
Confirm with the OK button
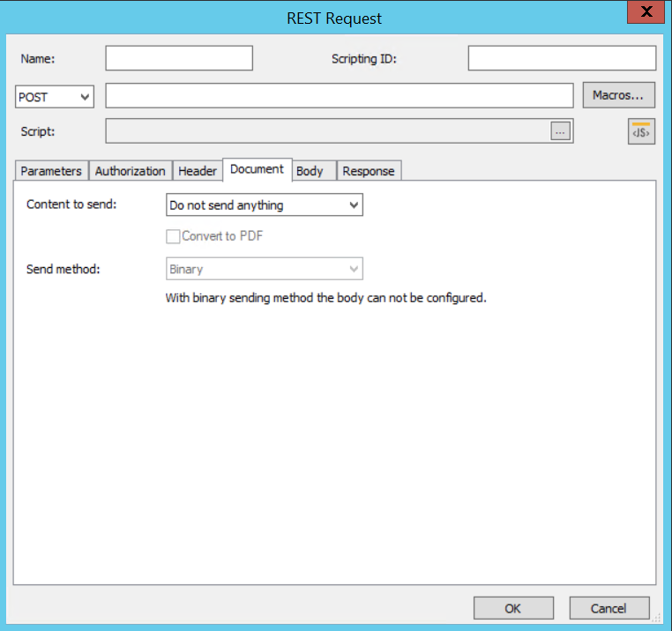[513, 608]
